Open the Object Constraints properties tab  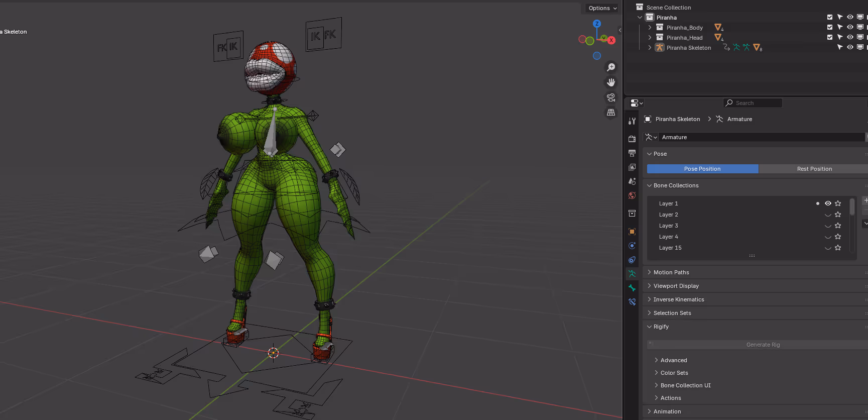click(x=632, y=260)
